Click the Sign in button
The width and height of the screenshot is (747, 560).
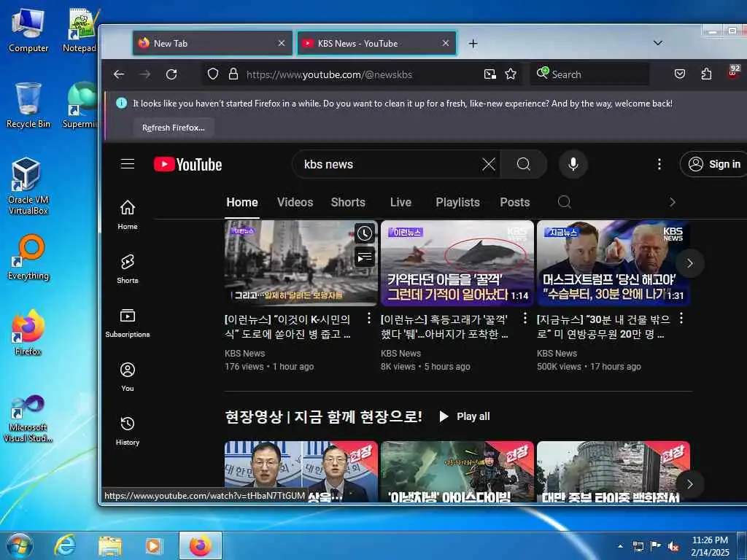716,164
